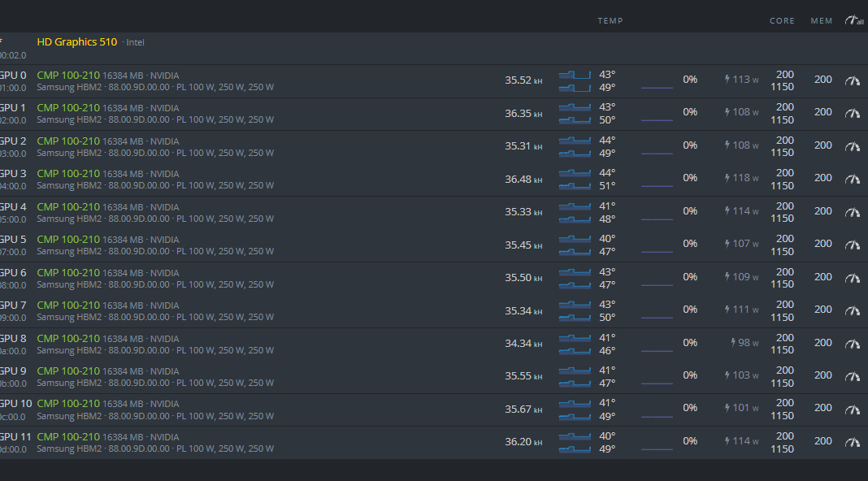This screenshot has height=481, width=868.
Task: Click the CMP 100-210 name on GPU 2
Action: click(x=68, y=141)
